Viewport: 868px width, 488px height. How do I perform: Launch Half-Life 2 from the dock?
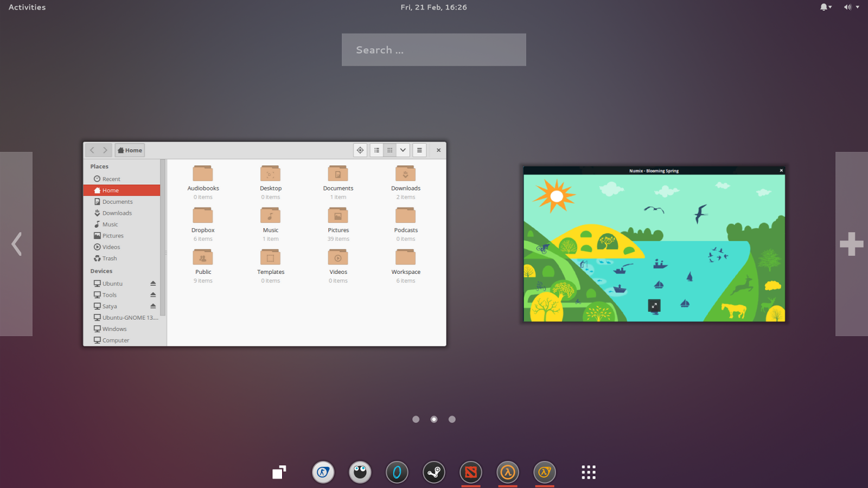point(545,472)
